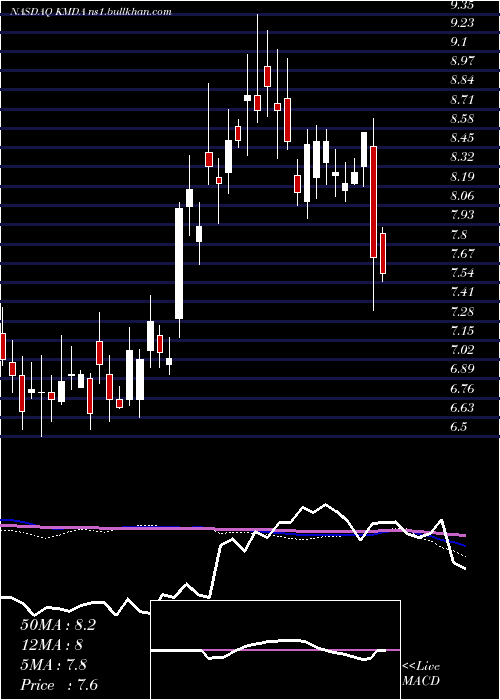Screen dimensions: 500x700
Task: Click the Price : 7.6 readout
Action: 59,685
